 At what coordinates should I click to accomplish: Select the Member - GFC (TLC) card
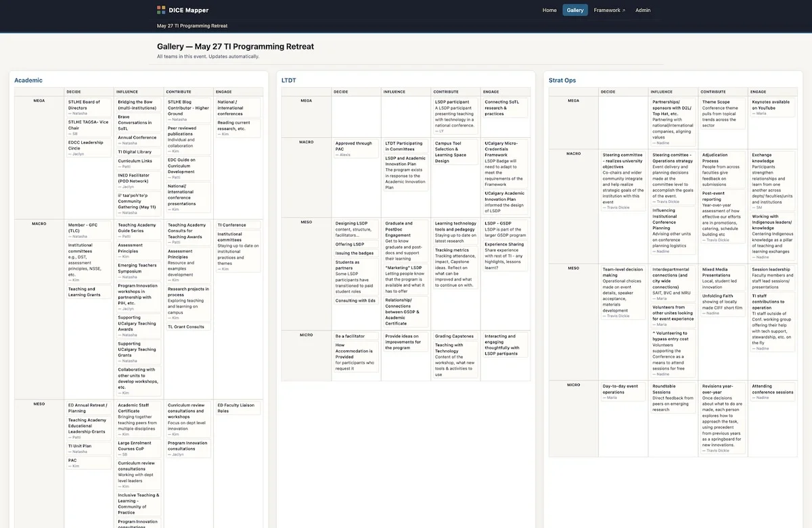pos(89,231)
